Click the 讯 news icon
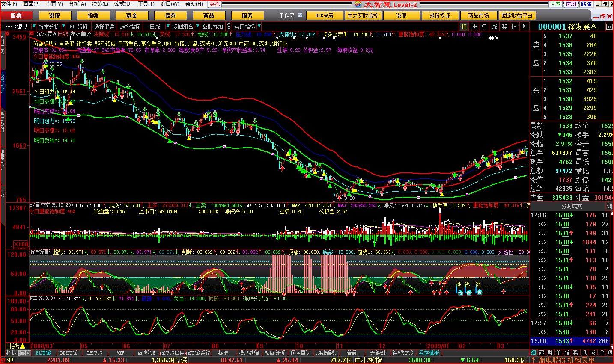This screenshot has height=364, width=614. 584,353
